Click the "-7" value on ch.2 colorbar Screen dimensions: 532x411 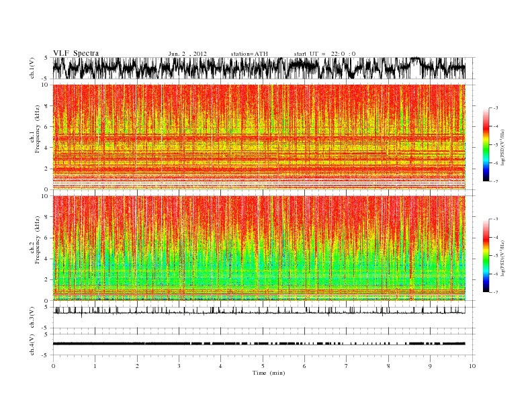point(496,292)
